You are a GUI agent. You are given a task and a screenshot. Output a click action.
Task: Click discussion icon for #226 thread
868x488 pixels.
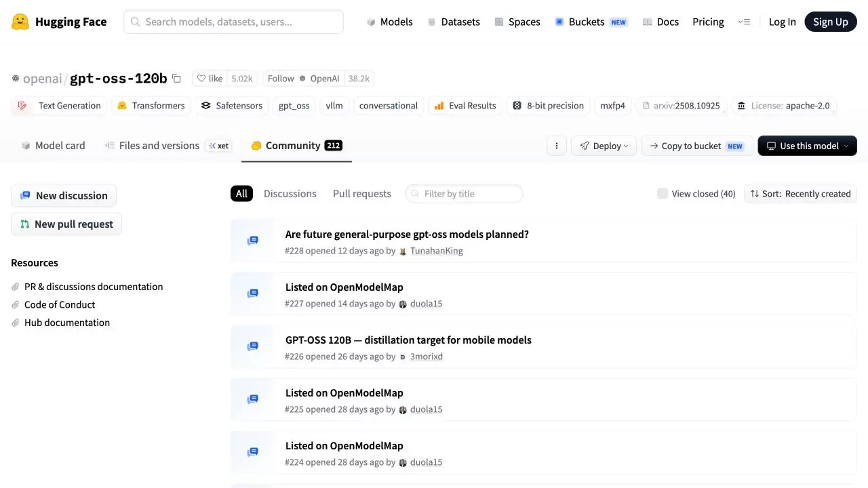253,346
